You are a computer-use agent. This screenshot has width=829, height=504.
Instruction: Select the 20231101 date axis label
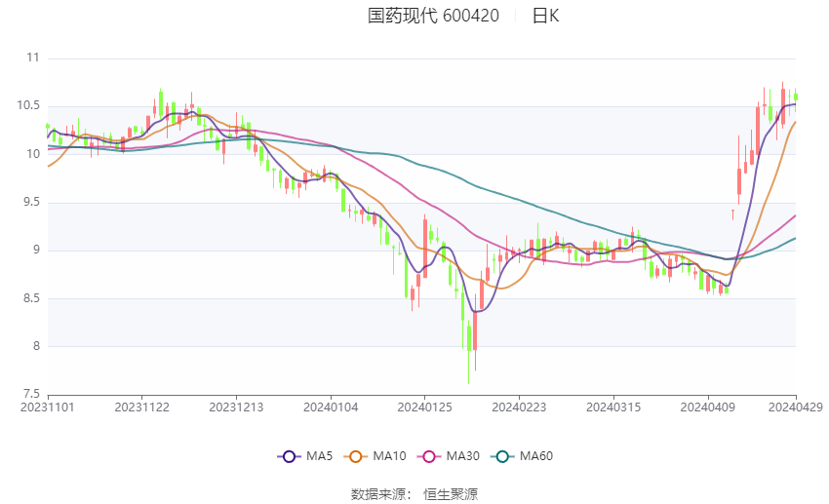48,407
